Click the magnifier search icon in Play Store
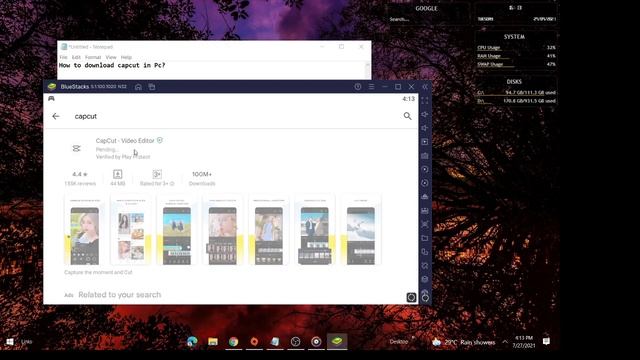Image resolution: width=640 pixels, height=360 pixels. coord(407,116)
